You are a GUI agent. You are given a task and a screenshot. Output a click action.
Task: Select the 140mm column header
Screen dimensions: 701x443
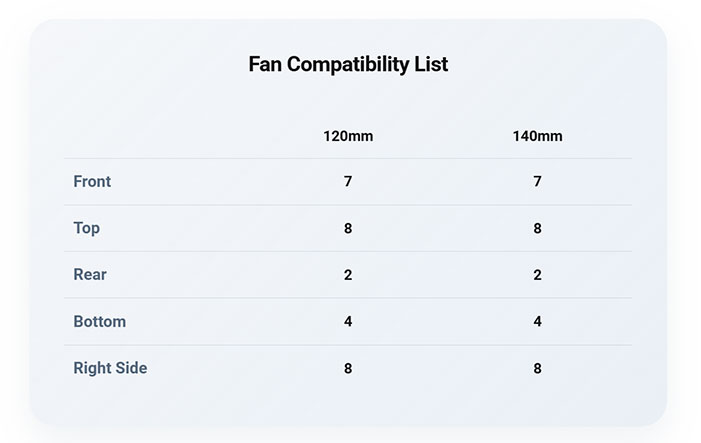click(x=537, y=136)
